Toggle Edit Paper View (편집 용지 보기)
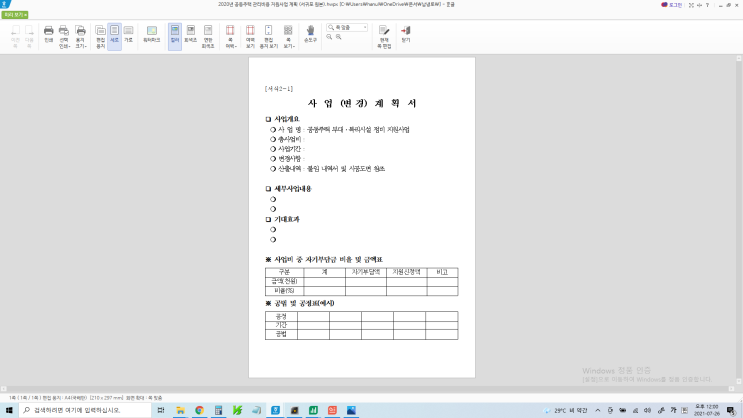 coord(268,36)
